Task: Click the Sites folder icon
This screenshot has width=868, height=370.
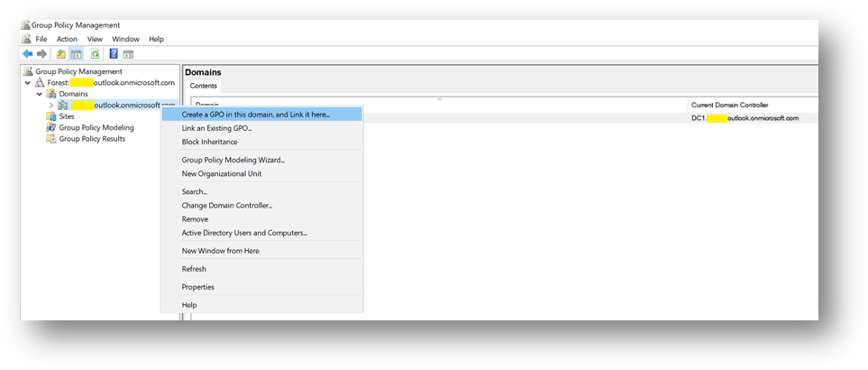Action: tap(51, 116)
